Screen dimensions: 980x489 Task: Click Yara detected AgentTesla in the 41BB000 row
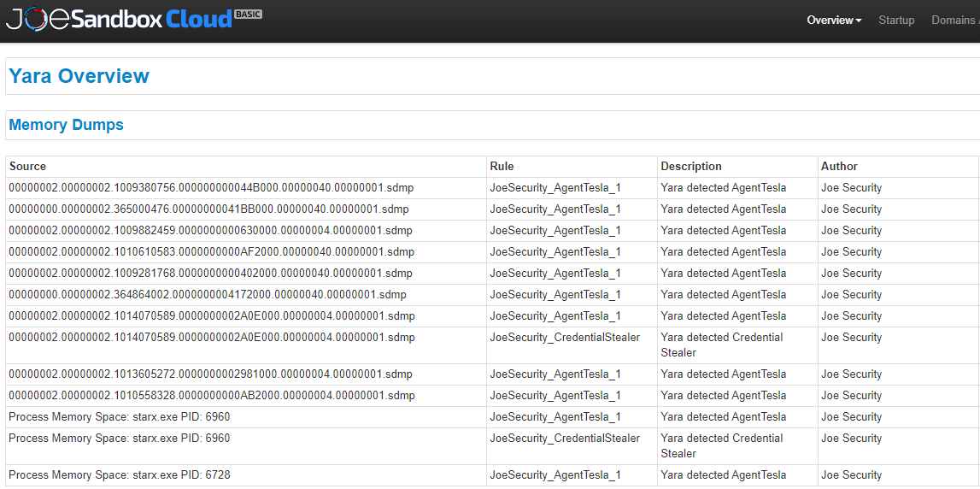click(723, 209)
